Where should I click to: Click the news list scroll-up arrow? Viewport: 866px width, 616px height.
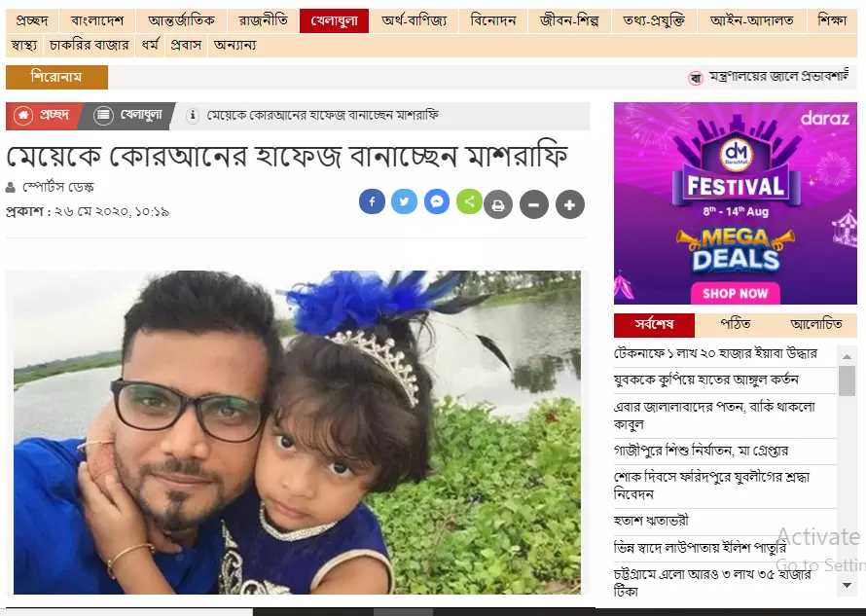(x=847, y=357)
